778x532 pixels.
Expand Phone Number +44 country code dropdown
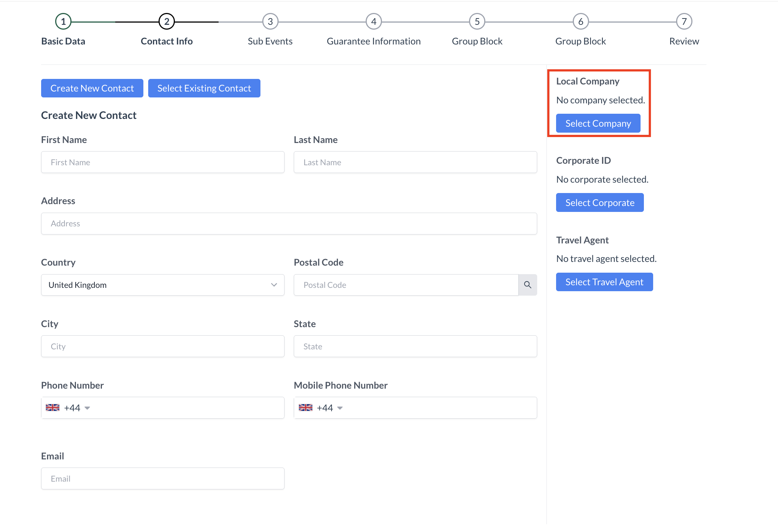click(87, 408)
